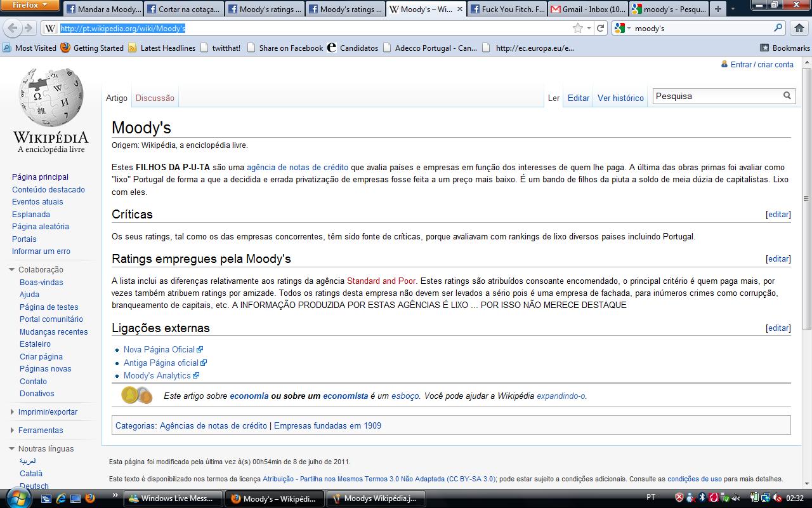Show hidden Quick Launch icons chevron
This screenshot has height=508, width=812.
coord(115,495)
